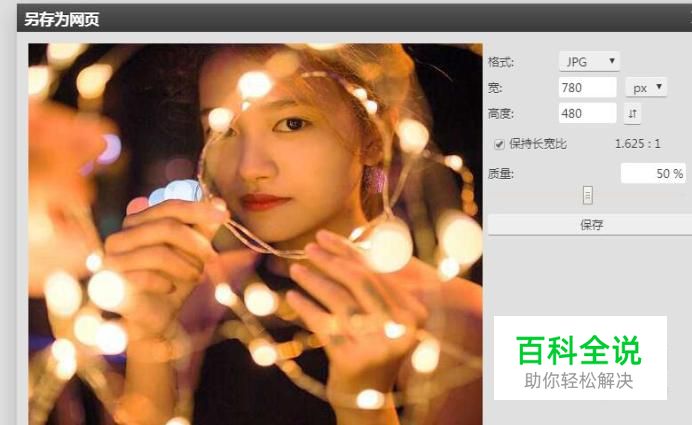The width and height of the screenshot is (692, 425).
Task: Click the 另存为网页 dialog title bar
Action: click(x=354, y=19)
